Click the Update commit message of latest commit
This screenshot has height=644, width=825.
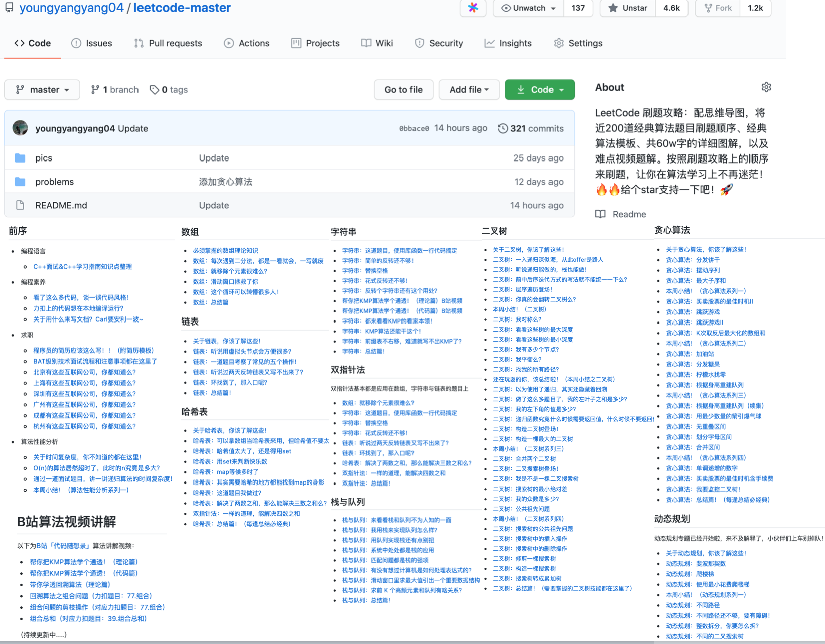[x=133, y=128]
